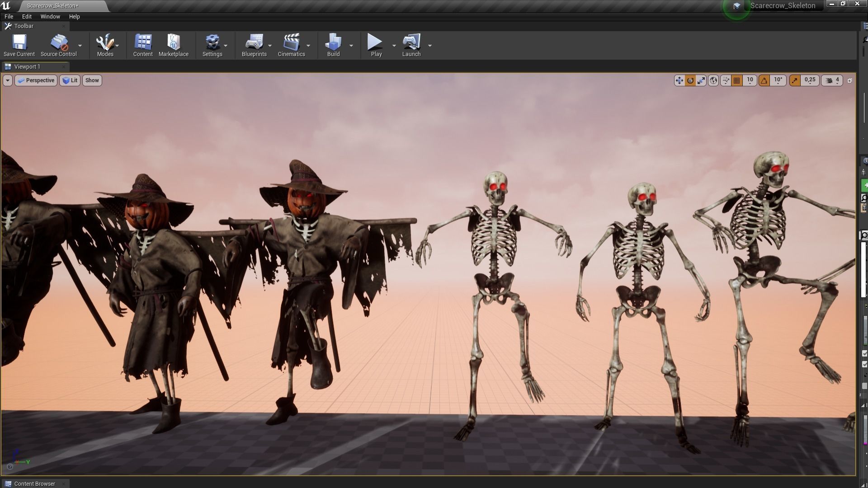This screenshot has width=868, height=488.
Task: Click the Play toolbar icon
Action: [x=375, y=42]
